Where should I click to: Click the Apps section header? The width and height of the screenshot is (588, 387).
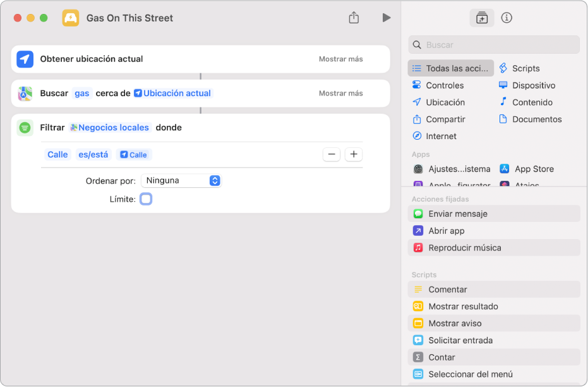click(x=421, y=154)
